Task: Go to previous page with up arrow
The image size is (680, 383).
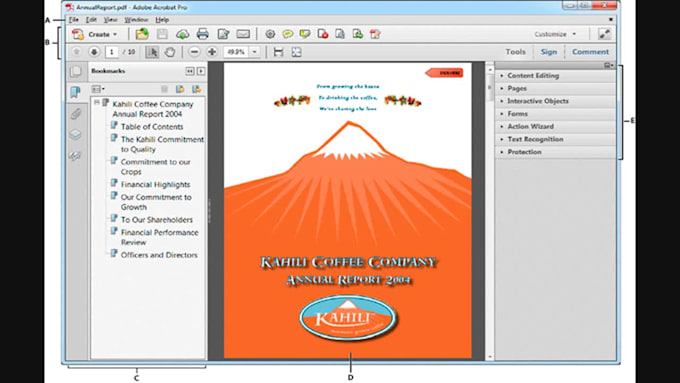Action: 76,52
